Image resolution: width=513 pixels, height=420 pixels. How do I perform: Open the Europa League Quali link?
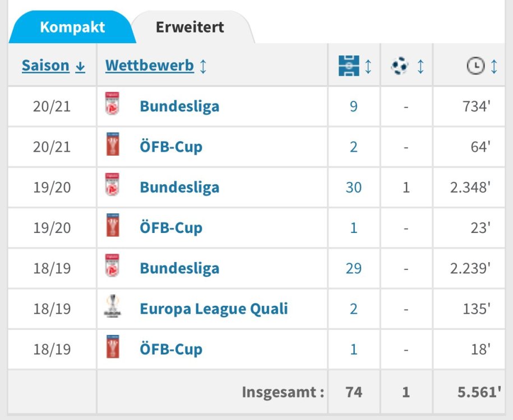pos(214,308)
